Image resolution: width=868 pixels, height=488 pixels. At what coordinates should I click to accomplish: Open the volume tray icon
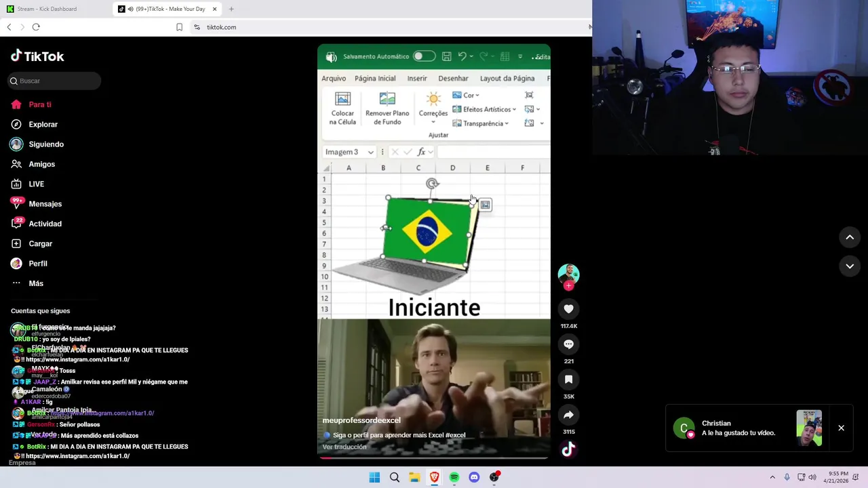[812, 477]
